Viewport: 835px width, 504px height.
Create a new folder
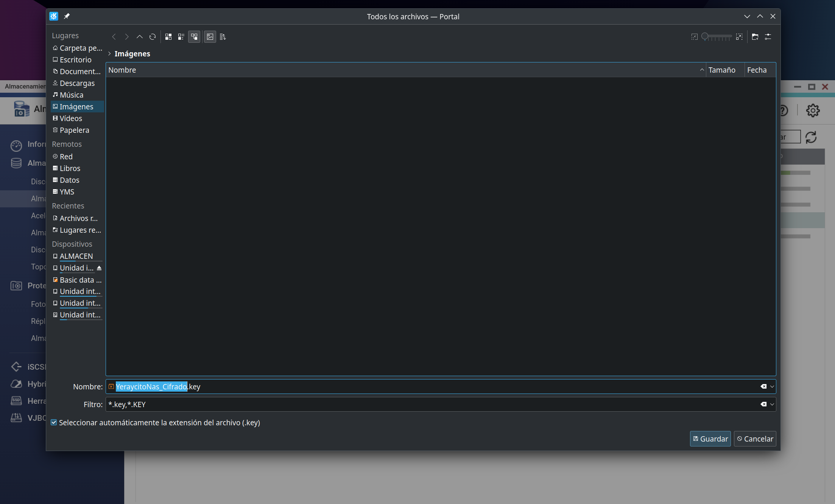click(x=755, y=37)
